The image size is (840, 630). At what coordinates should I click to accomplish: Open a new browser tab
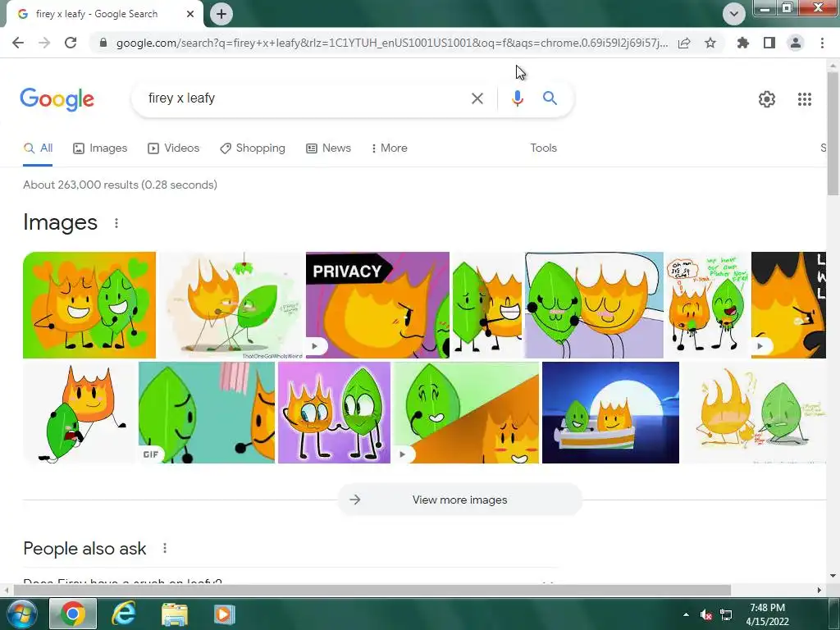[x=221, y=14]
